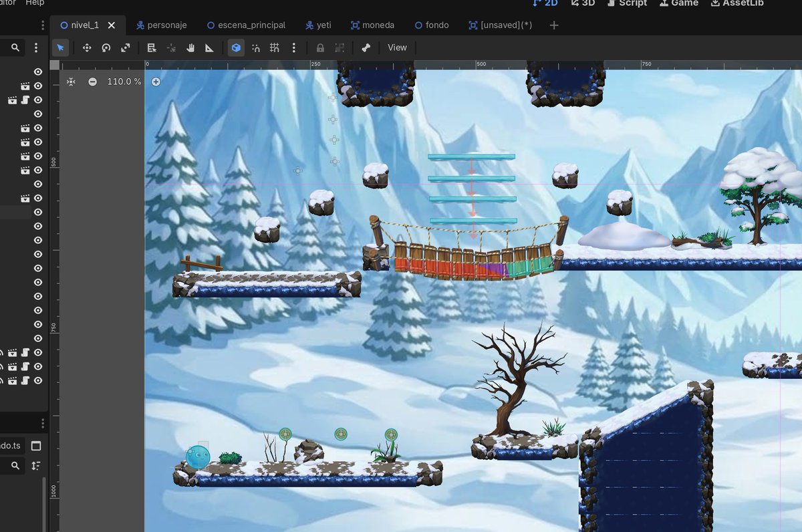Close the nivel_1 scene tab
Screen dimensions: 802x532
click(x=112, y=25)
